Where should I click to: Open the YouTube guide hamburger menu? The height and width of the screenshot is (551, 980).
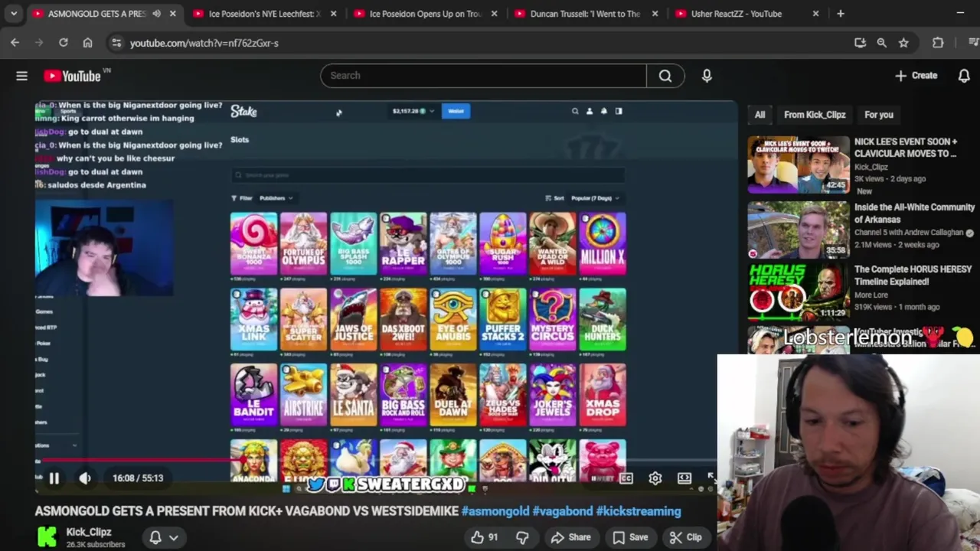click(x=21, y=76)
